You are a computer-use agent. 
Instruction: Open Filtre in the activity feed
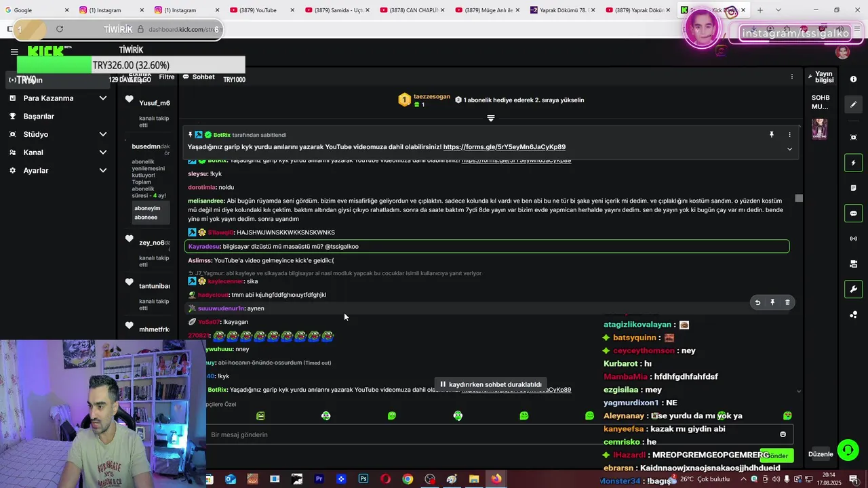167,77
